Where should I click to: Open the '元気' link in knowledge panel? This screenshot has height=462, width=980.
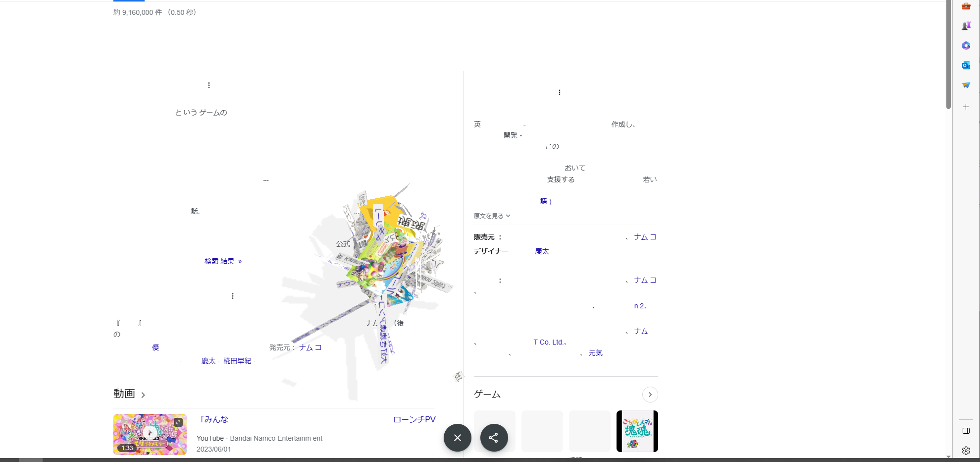pos(595,353)
